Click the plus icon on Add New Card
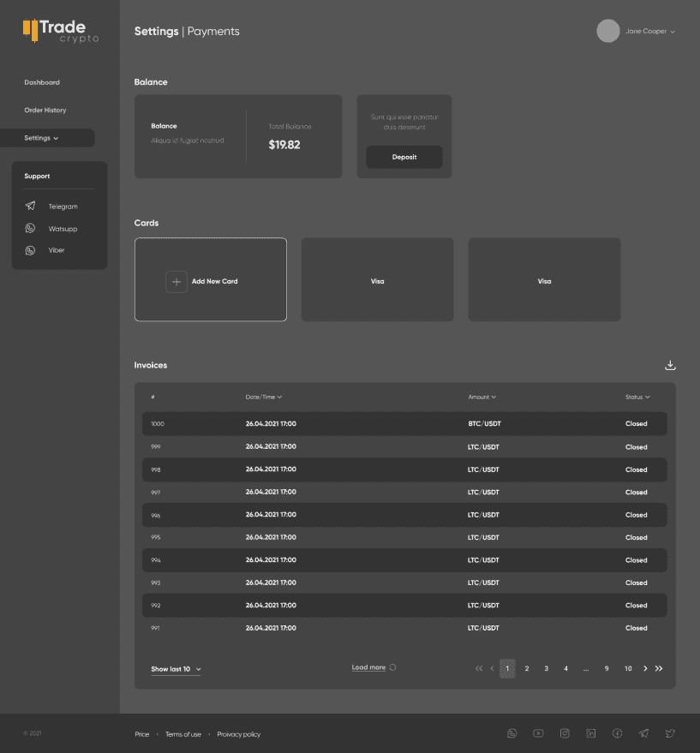The width and height of the screenshot is (700, 753). coord(176,281)
